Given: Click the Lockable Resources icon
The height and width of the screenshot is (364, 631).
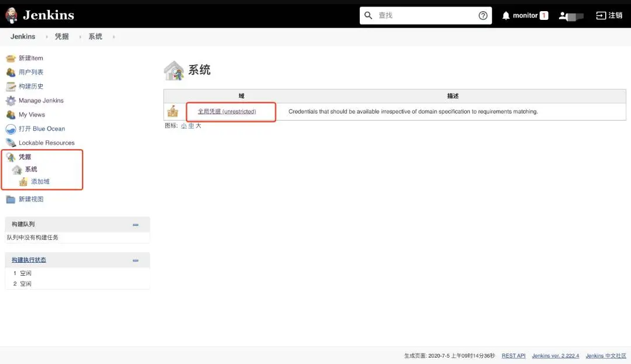Looking at the screenshot, I should [11, 143].
